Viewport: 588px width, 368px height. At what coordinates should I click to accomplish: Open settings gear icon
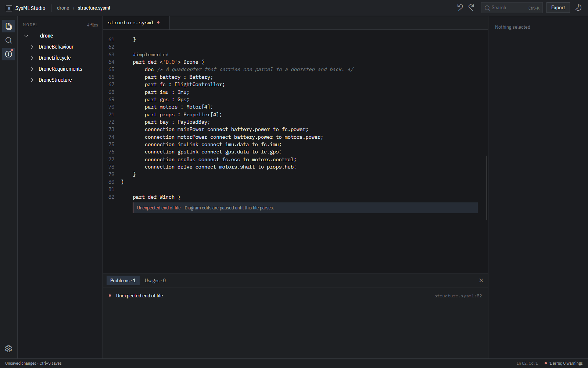8,348
